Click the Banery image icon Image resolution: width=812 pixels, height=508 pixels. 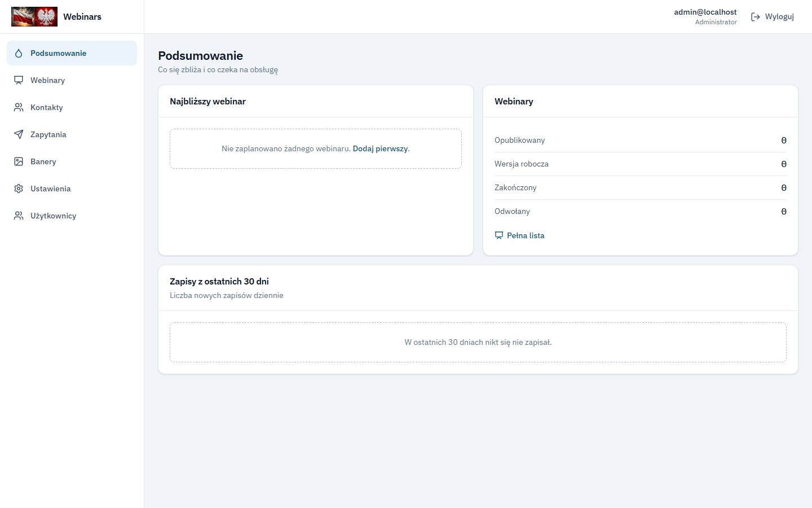pos(19,161)
